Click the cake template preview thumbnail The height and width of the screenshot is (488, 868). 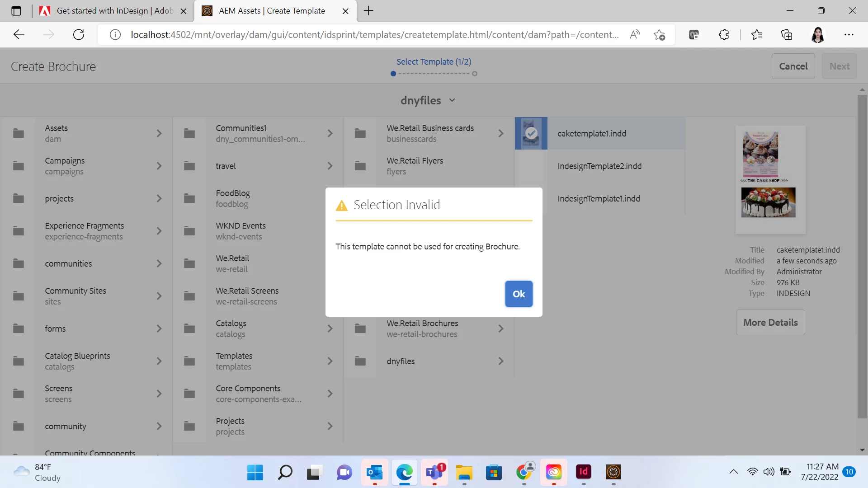point(770,179)
